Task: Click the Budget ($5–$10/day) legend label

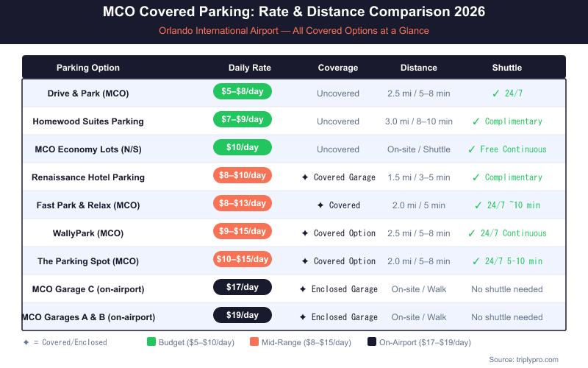Action: 196,342
